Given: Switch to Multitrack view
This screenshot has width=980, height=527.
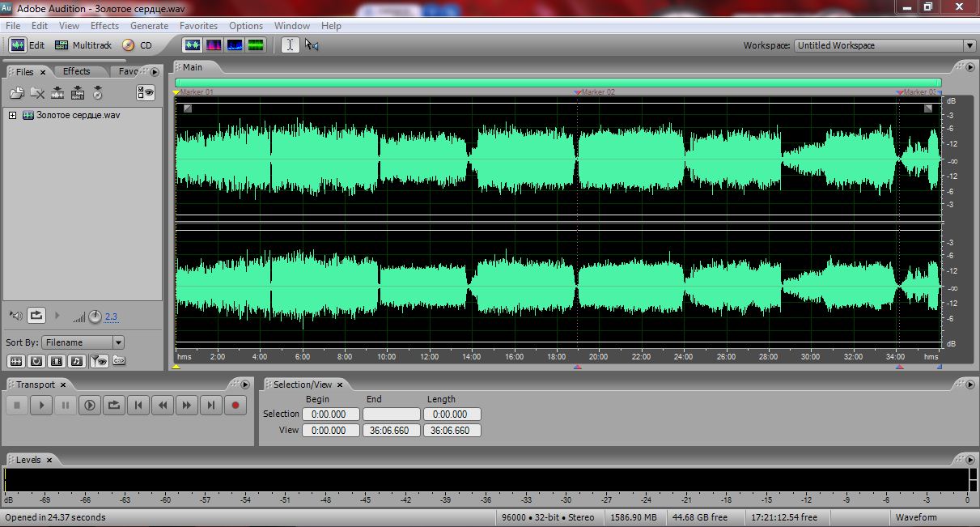Looking at the screenshot, I should tap(83, 45).
